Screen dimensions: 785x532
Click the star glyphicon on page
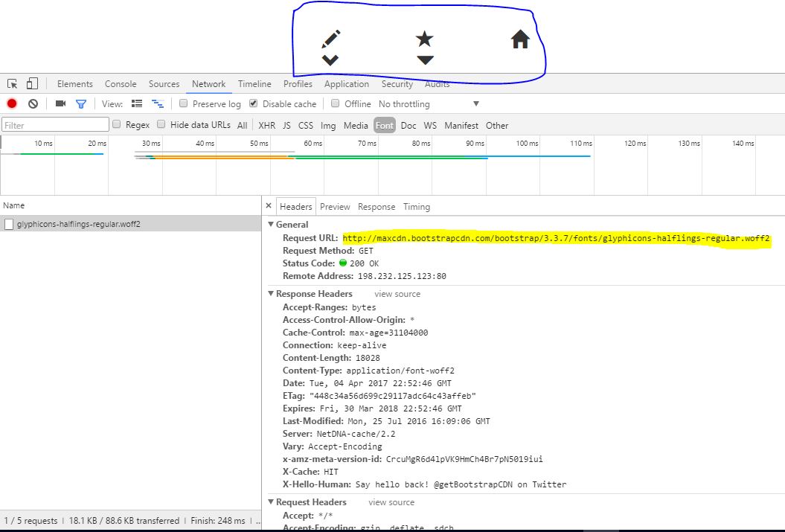click(x=424, y=39)
